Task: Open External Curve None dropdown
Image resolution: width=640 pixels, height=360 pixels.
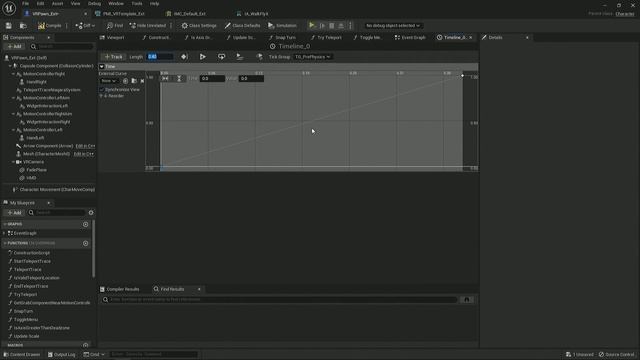Action: (109, 81)
